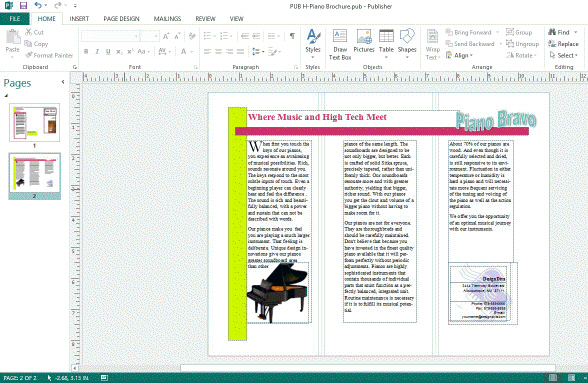The height and width of the screenshot is (383, 588).
Task: Click the Draw Text Box tool
Action: point(340,45)
